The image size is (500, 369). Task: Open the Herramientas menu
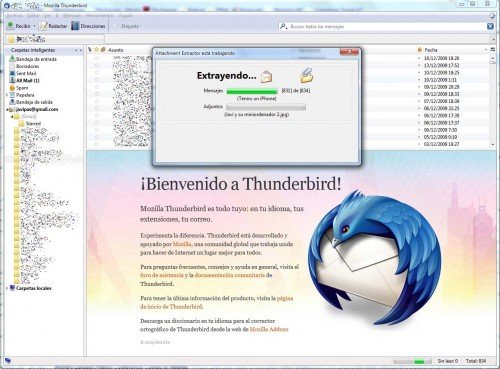point(100,16)
